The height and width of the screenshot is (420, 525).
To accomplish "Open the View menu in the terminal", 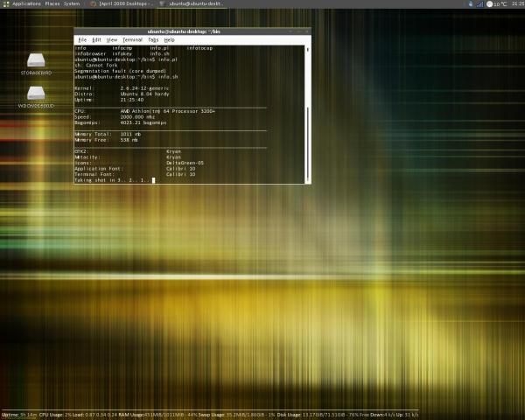I will pyautogui.click(x=112, y=40).
